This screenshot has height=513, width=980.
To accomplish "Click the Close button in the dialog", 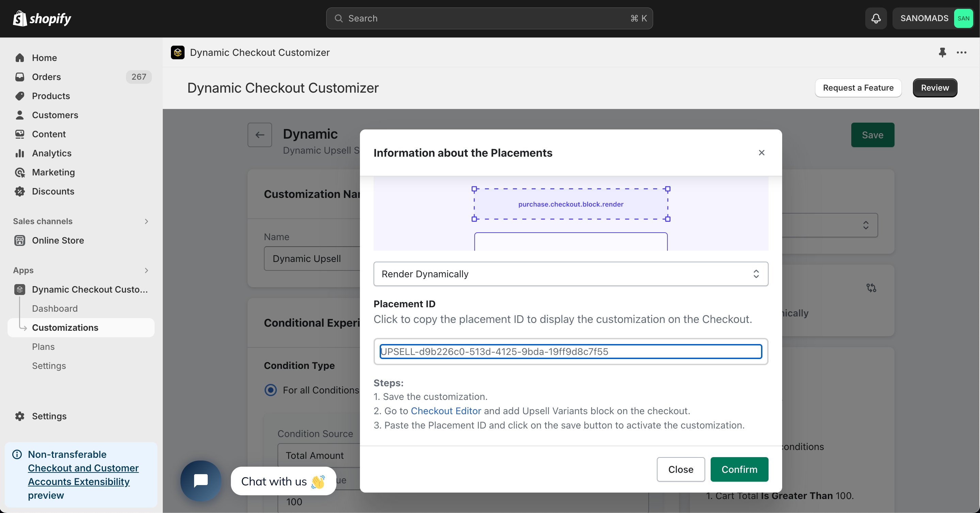I will pyautogui.click(x=681, y=469).
